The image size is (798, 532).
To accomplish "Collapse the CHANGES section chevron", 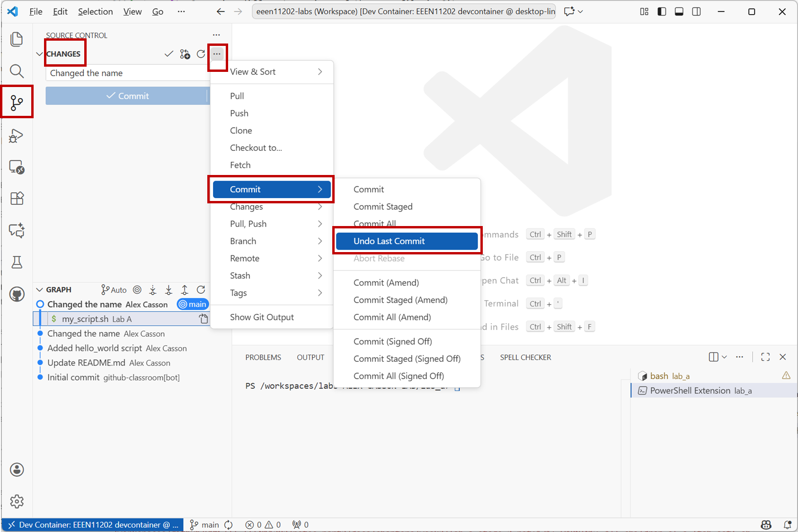I will pos(39,54).
